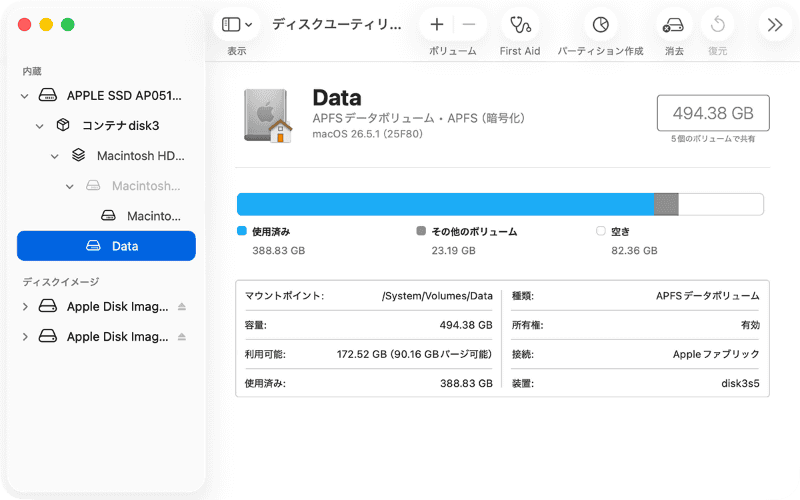This screenshot has height=500, width=800.
Task: Click the 消去 toolbar label
Action: click(x=674, y=51)
